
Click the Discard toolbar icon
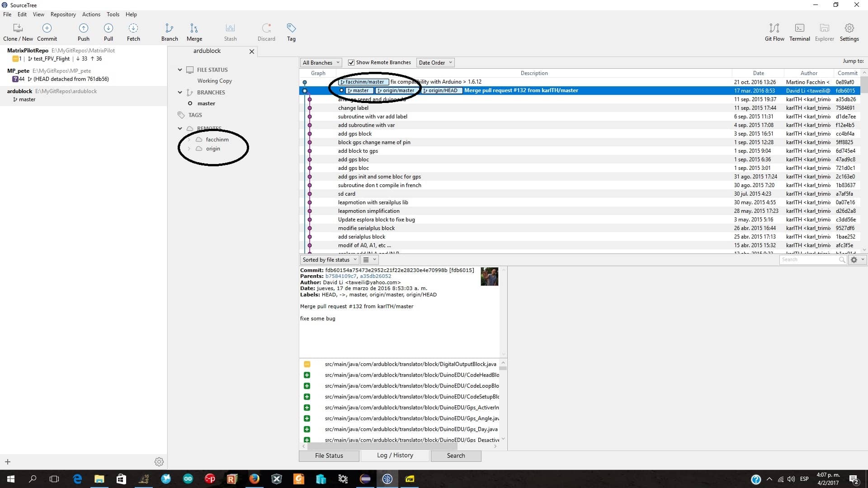point(266,28)
